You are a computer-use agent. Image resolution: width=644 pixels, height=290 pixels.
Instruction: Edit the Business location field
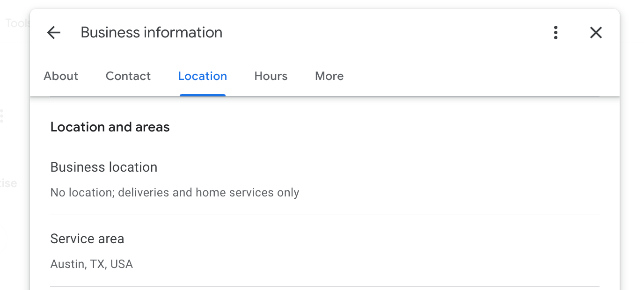[x=104, y=167]
